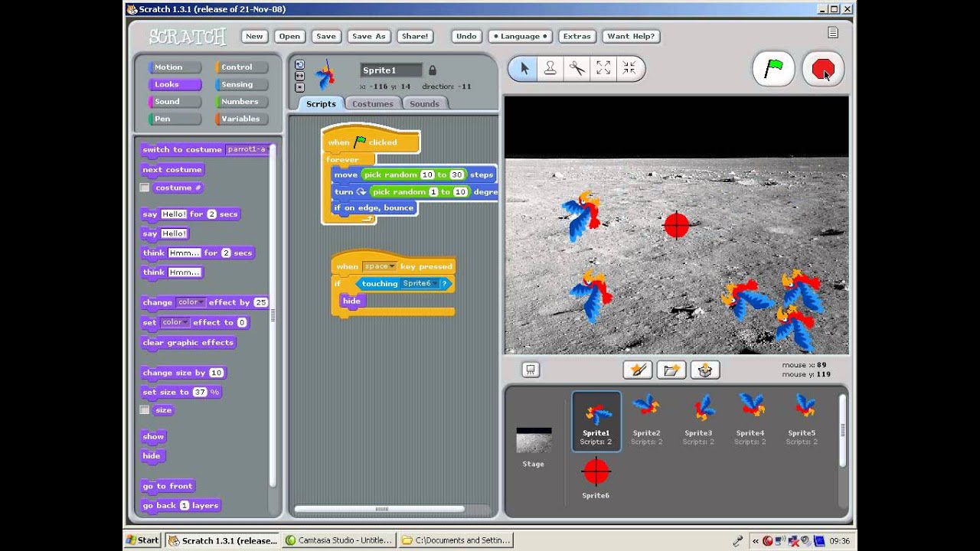Click the presentation mode icon below stage
The height and width of the screenshot is (551, 980).
click(x=531, y=370)
